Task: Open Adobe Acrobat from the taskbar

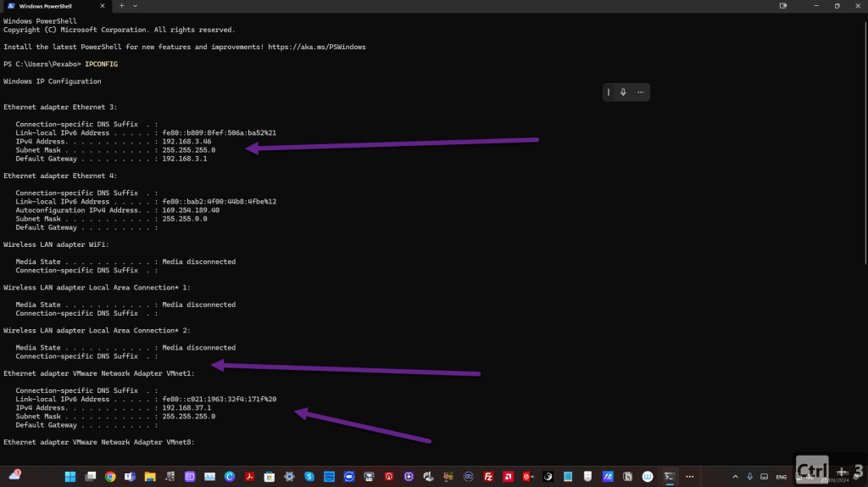Action: pos(250,477)
